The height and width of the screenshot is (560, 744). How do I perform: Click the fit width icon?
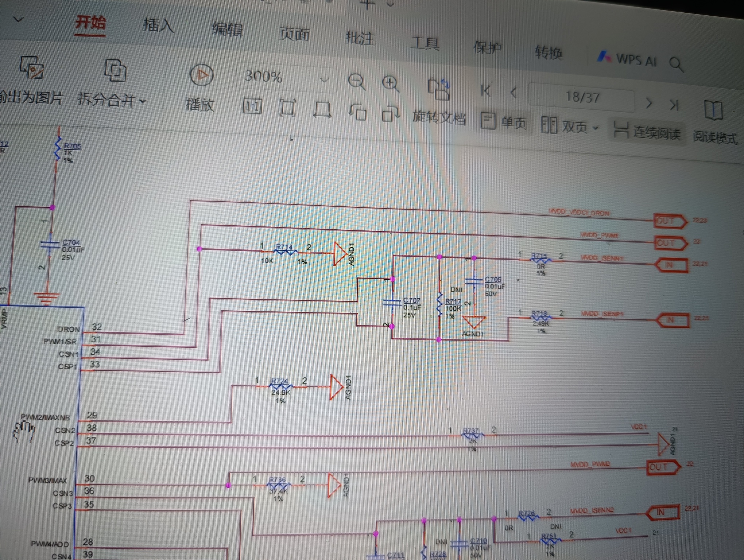[x=322, y=110]
